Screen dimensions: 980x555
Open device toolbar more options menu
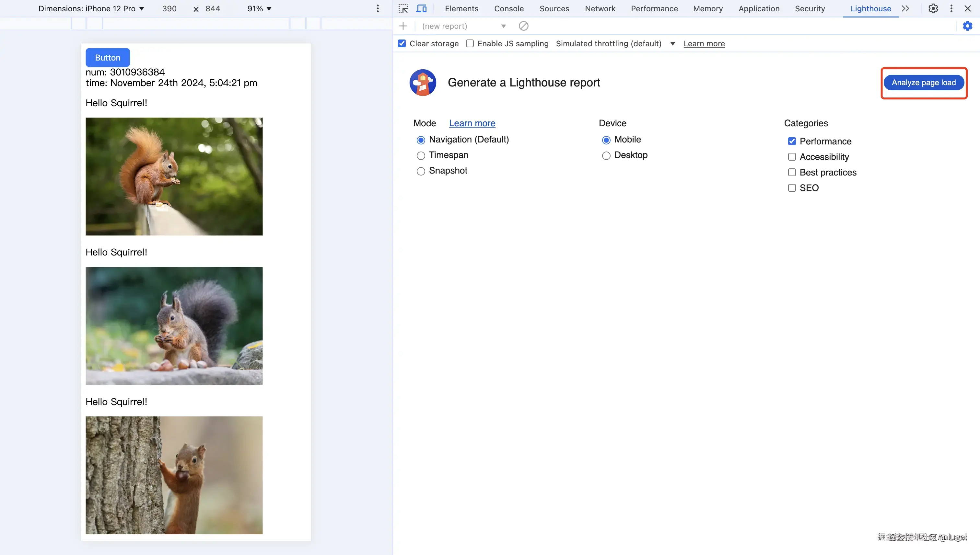point(378,8)
